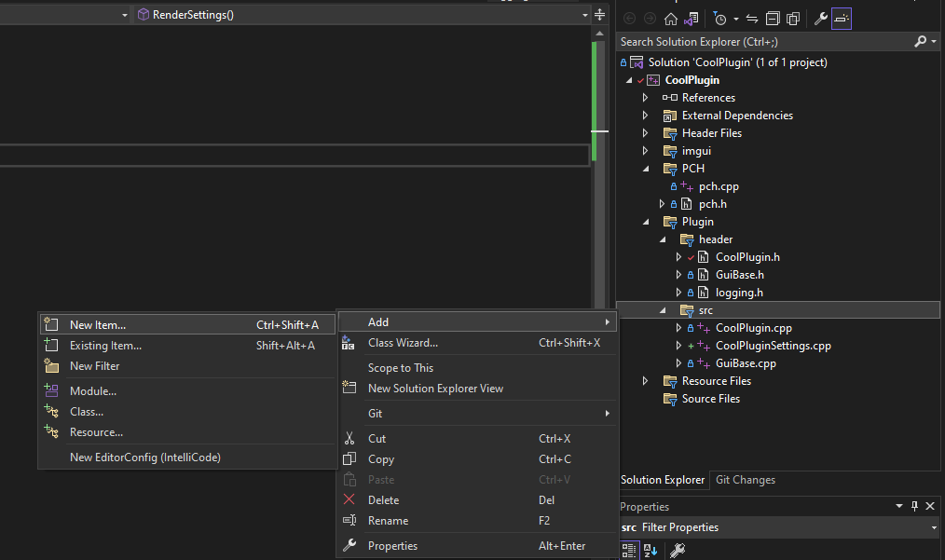Expand the Header Files filter

[645, 132]
